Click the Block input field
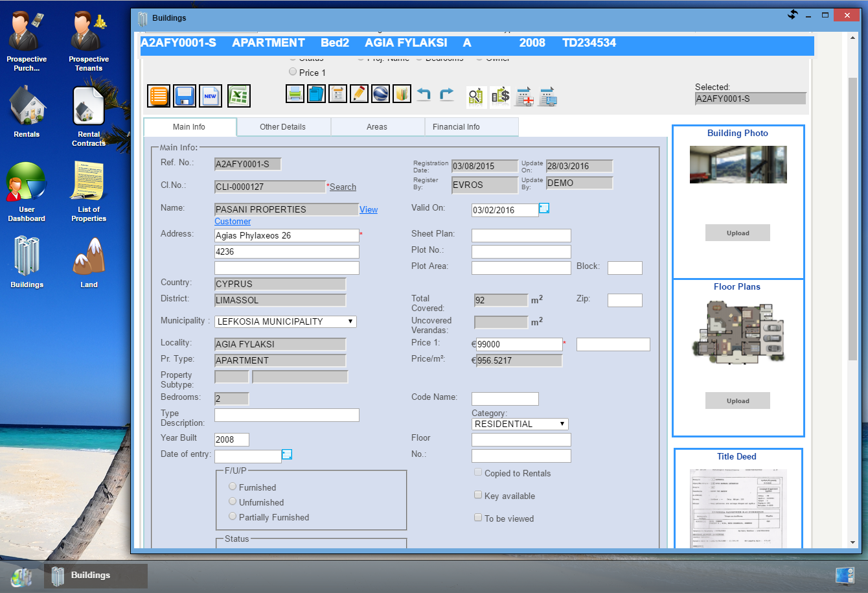Image resolution: width=868 pixels, height=593 pixels. [625, 268]
